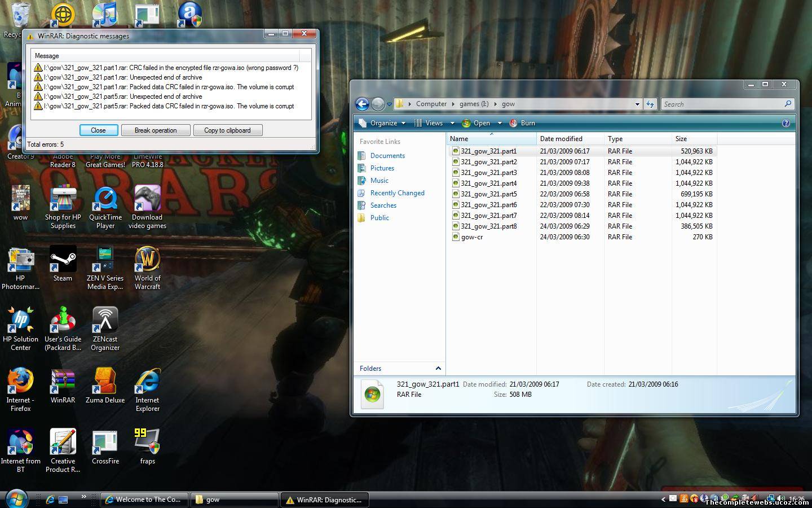This screenshot has height=508, width=812.
Task: Open CrossFire desktop shortcut
Action: [x=105, y=446]
